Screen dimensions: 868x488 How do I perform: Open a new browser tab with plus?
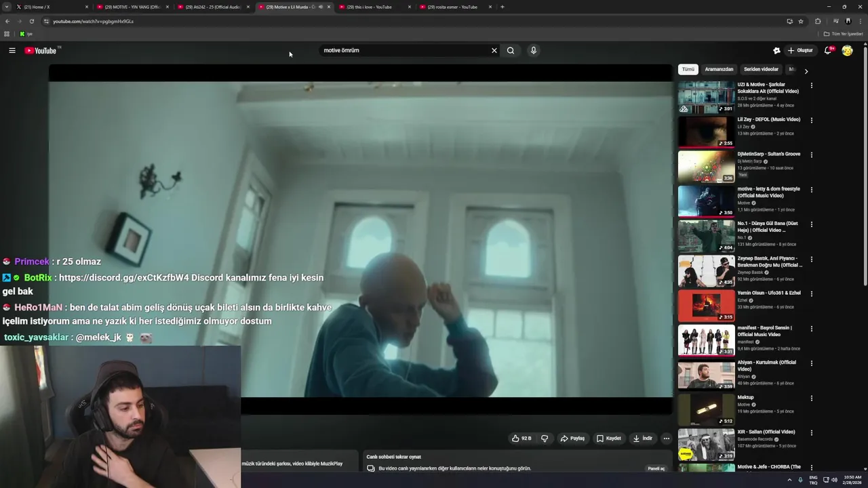coord(502,7)
